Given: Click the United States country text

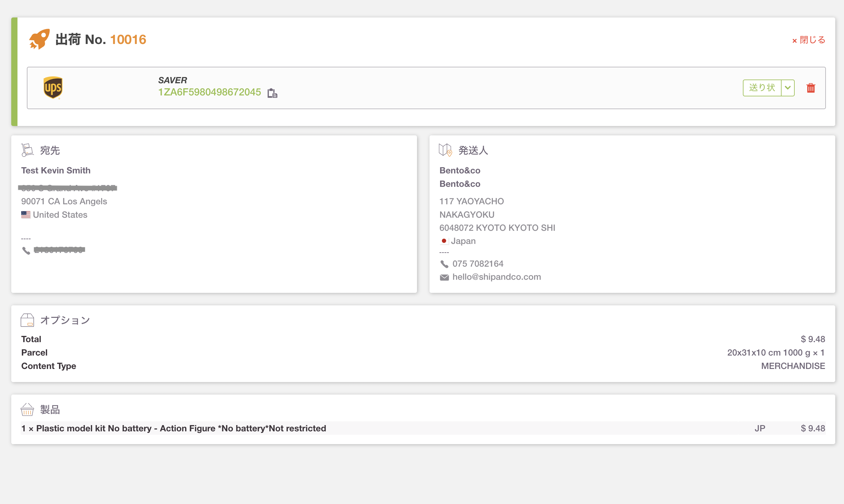Looking at the screenshot, I should pos(60,215).
